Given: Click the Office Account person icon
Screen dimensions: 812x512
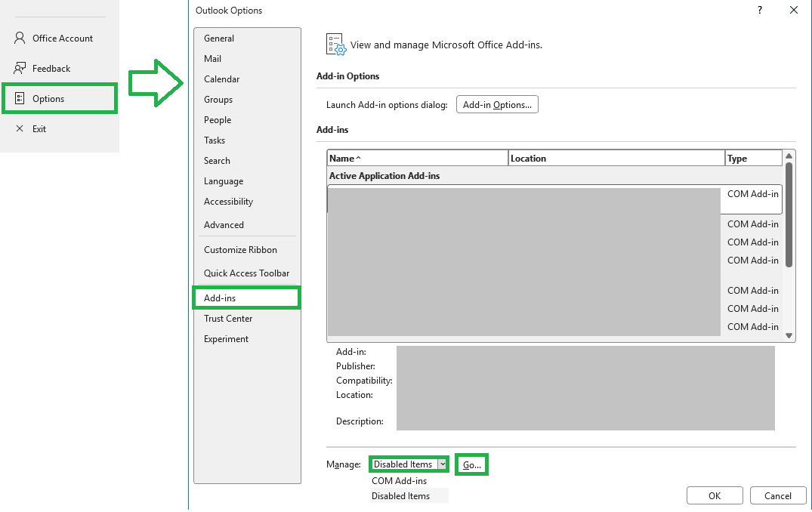Looking at the screenshot, I should tap(20, 38).
